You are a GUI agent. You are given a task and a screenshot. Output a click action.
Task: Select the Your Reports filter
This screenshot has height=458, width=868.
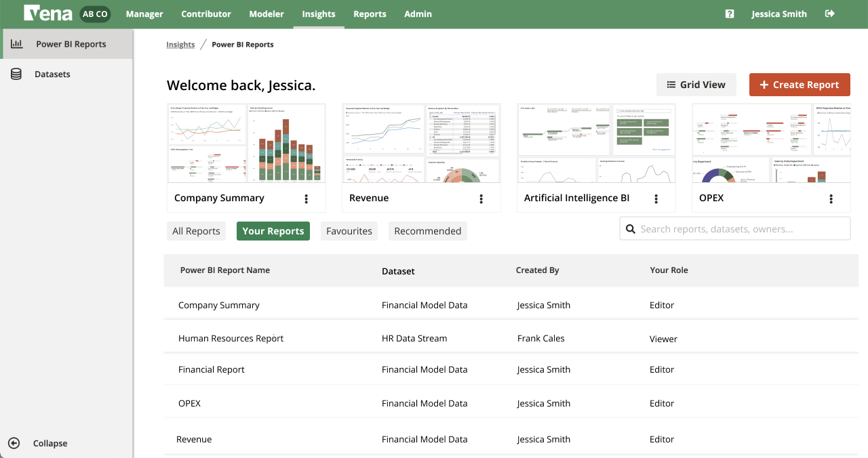pos(273,231)
